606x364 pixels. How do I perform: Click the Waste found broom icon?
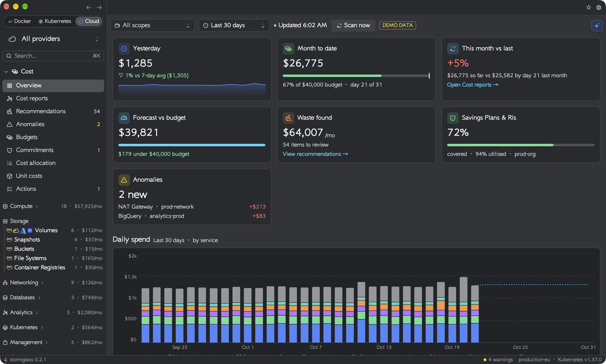point(288,118)
